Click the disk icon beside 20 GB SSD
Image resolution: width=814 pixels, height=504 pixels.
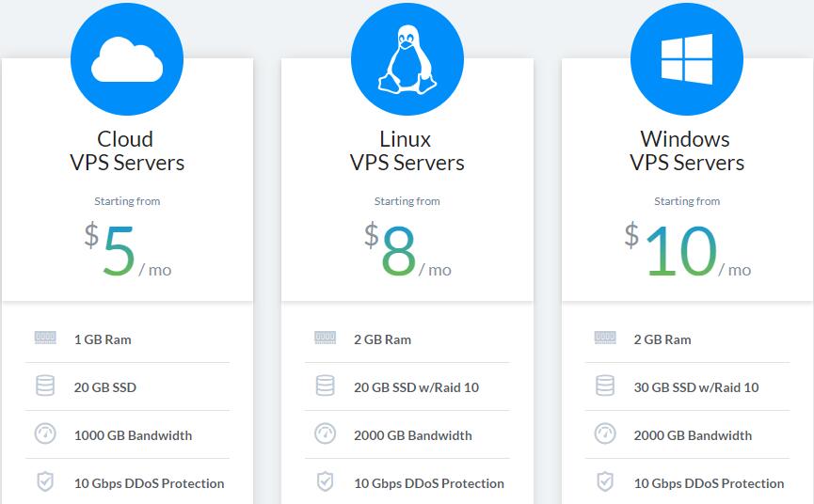(45, 386)
